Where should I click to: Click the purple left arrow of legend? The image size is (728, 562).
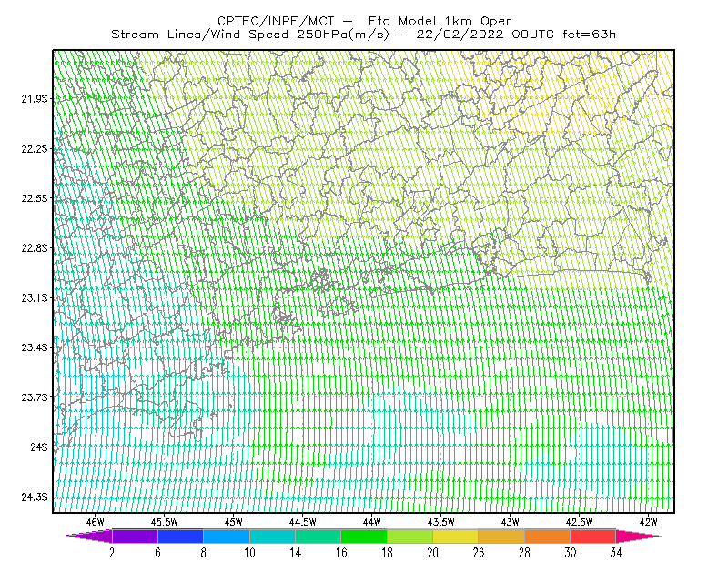coord(89,536)
